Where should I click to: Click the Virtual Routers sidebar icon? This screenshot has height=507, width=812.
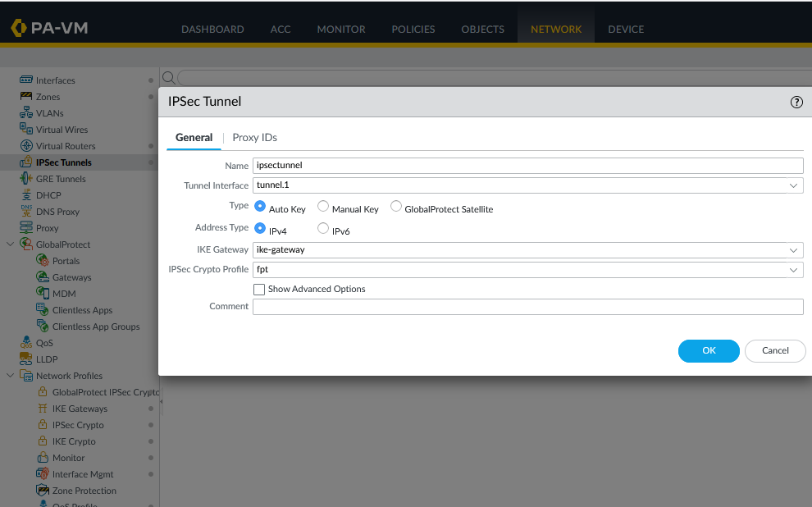point(26,146)
